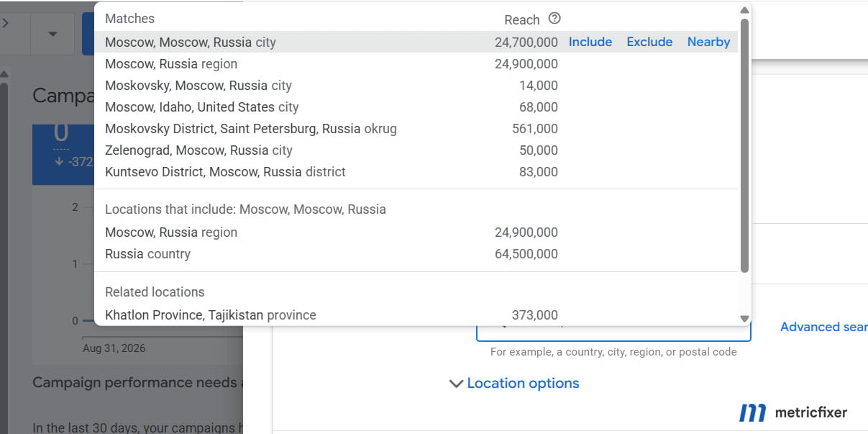Click the 24,700,000 reach value

tap(526, 42)
